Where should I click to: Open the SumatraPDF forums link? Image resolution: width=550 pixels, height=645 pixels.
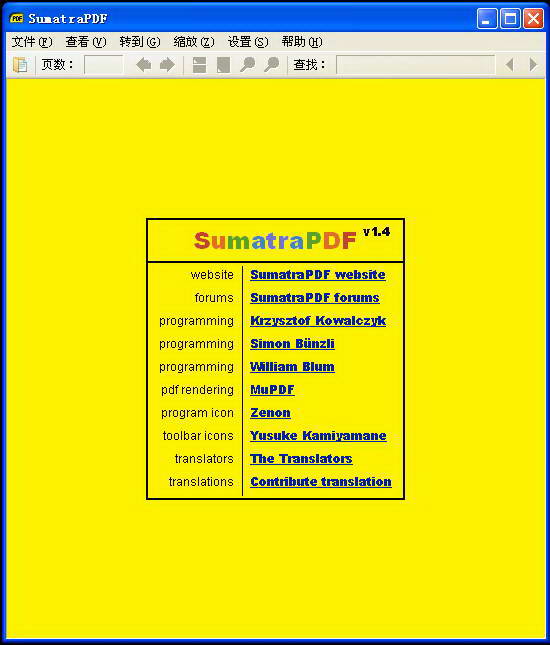(315, 298)
